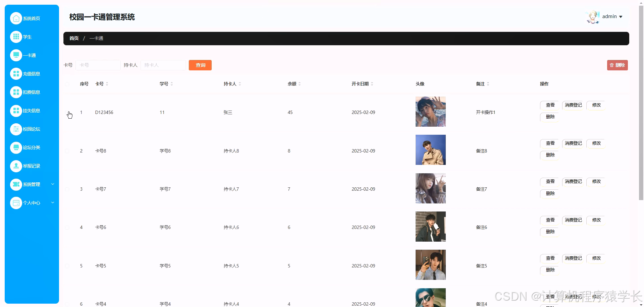Screen dimensions: 644x307
Task: Navigate to 首页 in breadcrumb
Action: 74,38
